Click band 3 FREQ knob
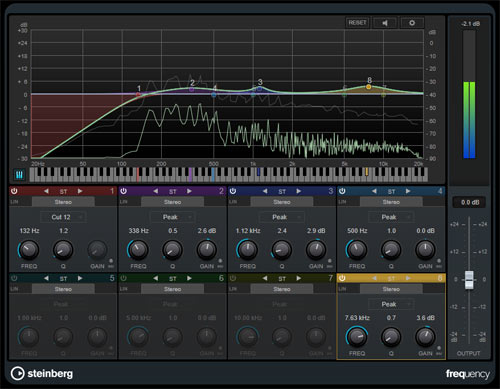This screenshot has width=500, height=389. (x=247, y=250)
